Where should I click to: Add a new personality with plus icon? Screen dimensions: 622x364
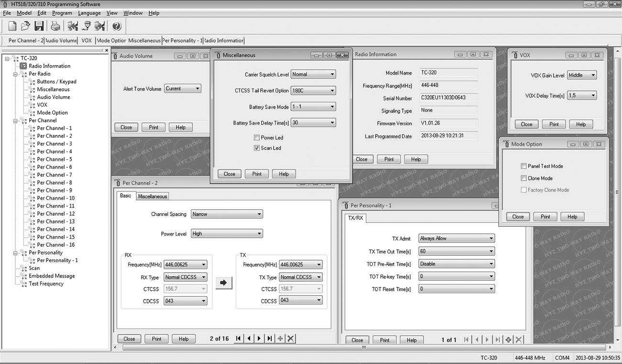pos(509,340)
